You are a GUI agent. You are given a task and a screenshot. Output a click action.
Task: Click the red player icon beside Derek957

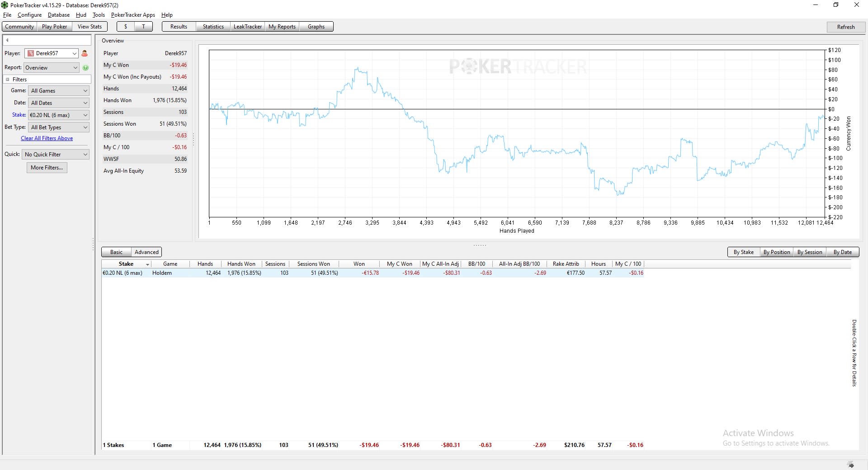85,53
